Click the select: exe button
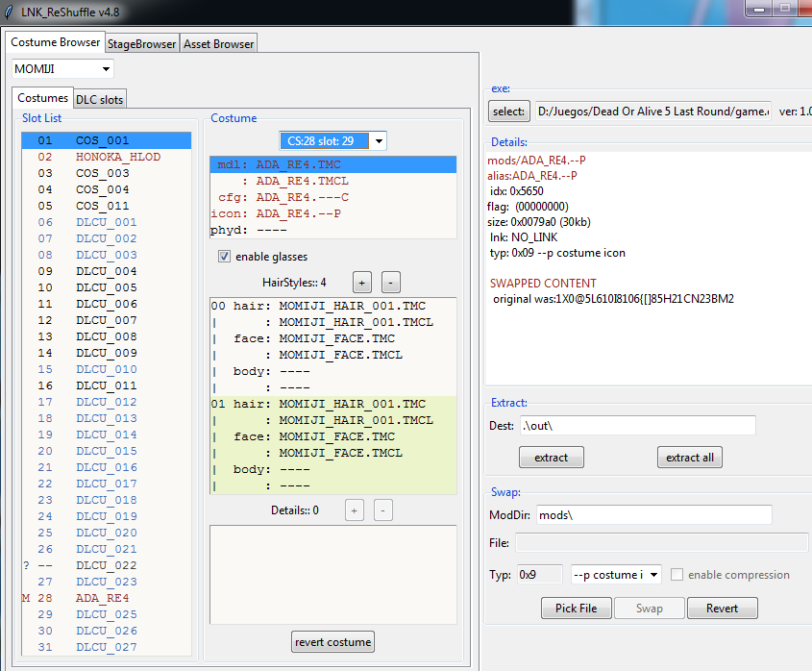This screenshot has width=812, height=671. click(508, 112)
